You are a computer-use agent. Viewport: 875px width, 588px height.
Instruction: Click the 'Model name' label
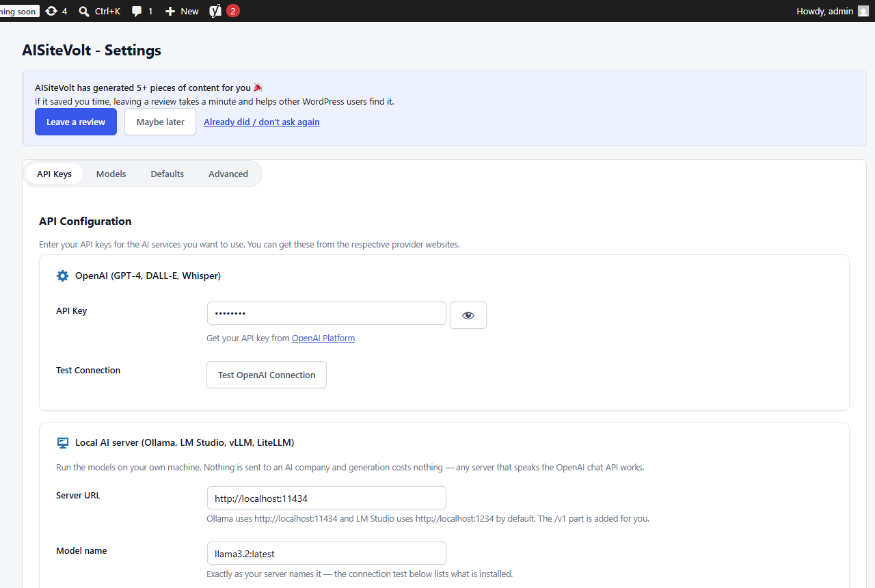[x=81, y=550]
